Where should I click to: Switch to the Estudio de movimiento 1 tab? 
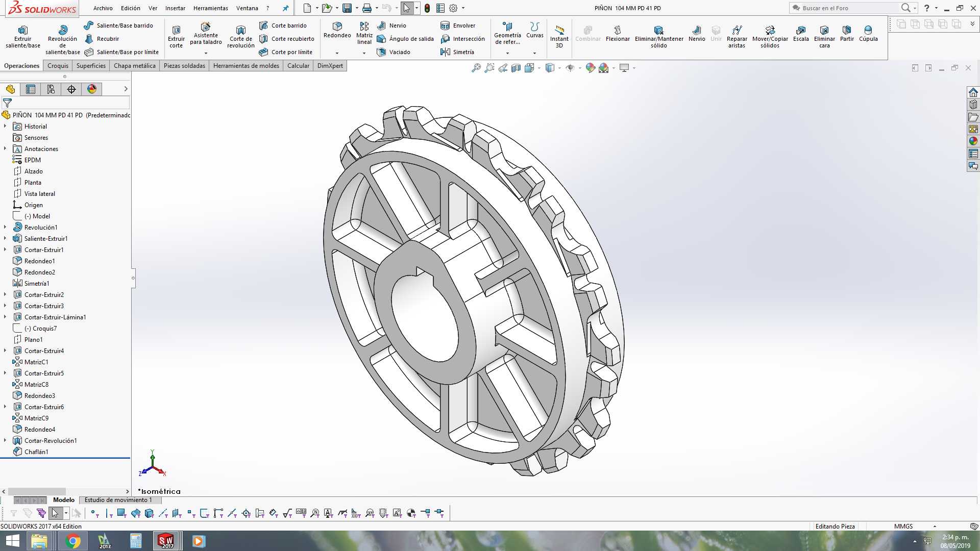click(118, 500)
